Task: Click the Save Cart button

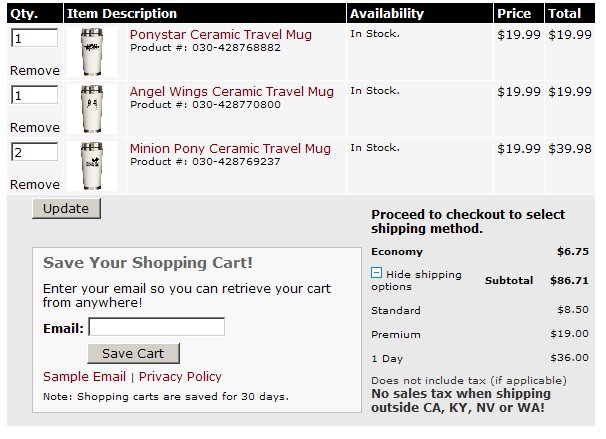Action: (133, 354)
